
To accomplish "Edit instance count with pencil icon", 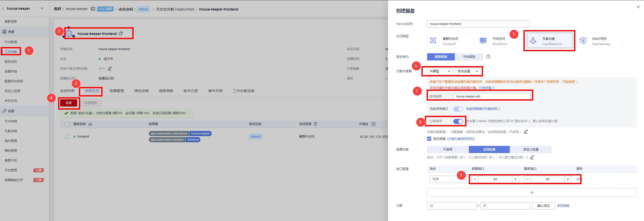I will tap(110, 68).
